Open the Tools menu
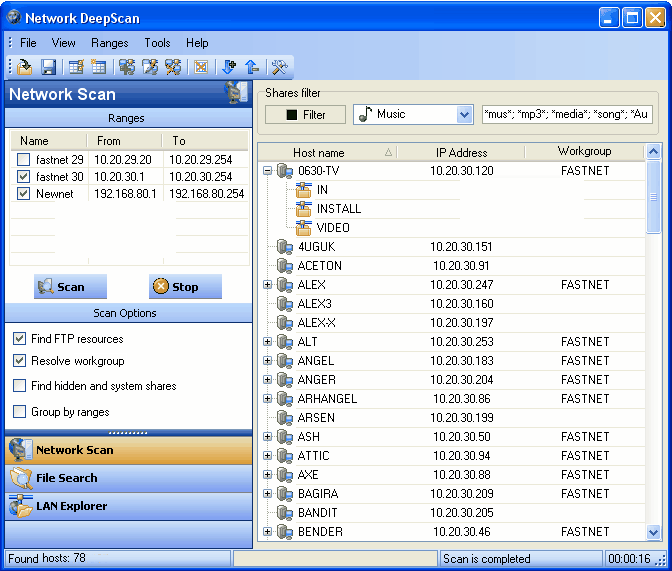The width and height of the screenshot is (672, 571). click(x=157, y=43)
